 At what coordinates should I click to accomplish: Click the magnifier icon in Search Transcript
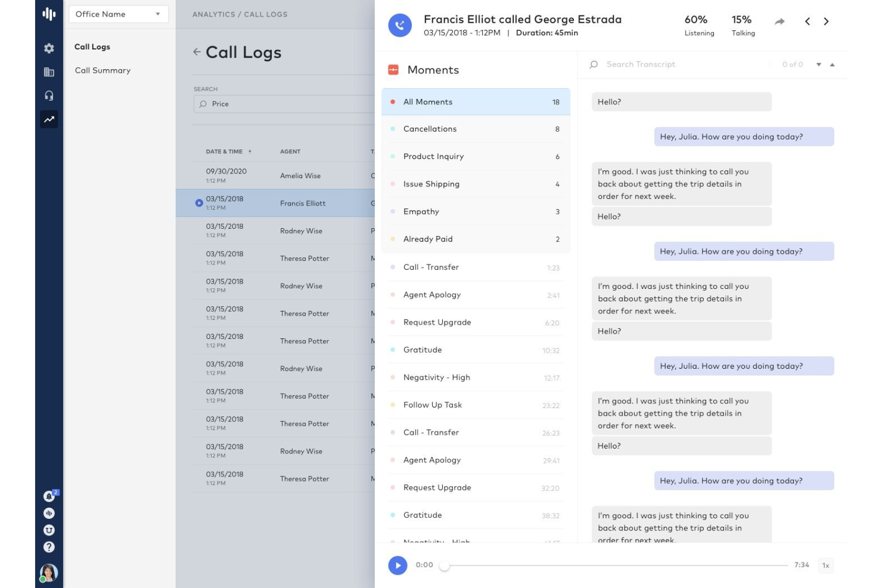tap(593, 64)
